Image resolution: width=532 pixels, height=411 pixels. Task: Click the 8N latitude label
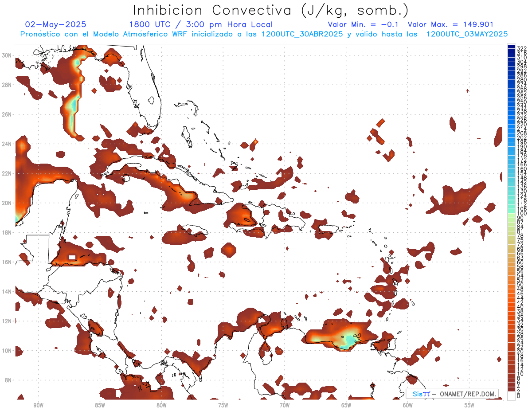[7, 380]
